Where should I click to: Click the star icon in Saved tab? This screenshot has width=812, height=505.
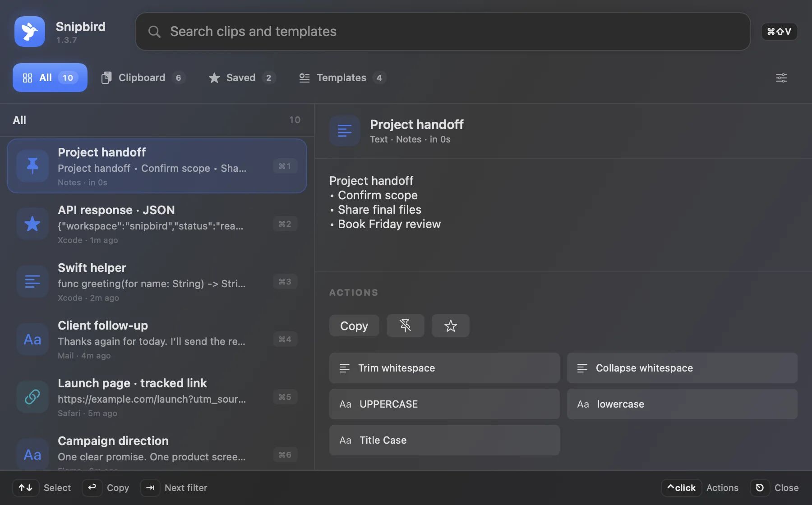click(214, 78)
